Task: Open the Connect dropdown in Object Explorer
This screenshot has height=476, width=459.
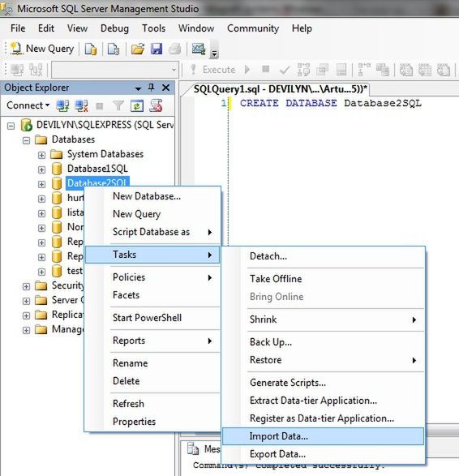Action: click(28, 105)
